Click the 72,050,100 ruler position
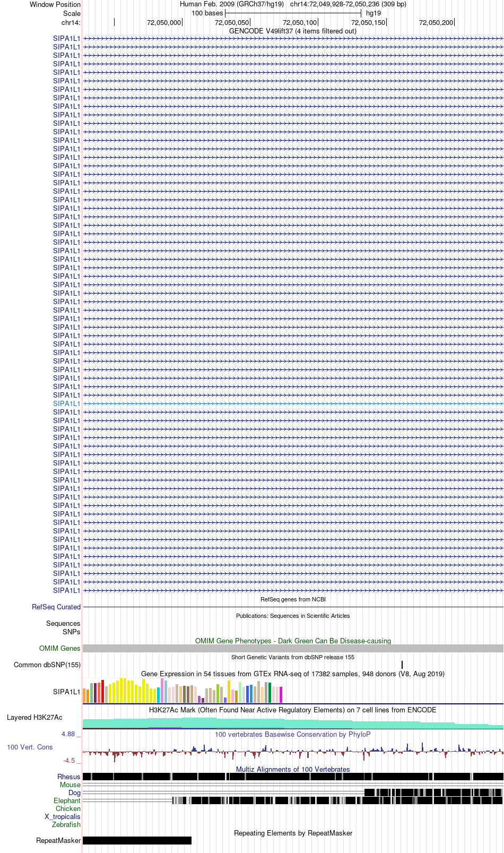This screenshot has width=504, height=853. pyautogui.click(x=300, y=22)
